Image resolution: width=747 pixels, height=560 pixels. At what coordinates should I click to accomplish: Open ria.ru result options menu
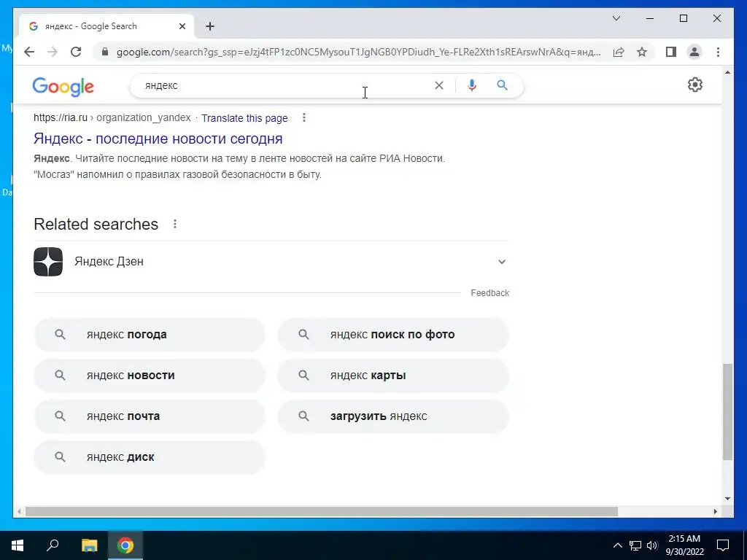[x=304, y=117]
